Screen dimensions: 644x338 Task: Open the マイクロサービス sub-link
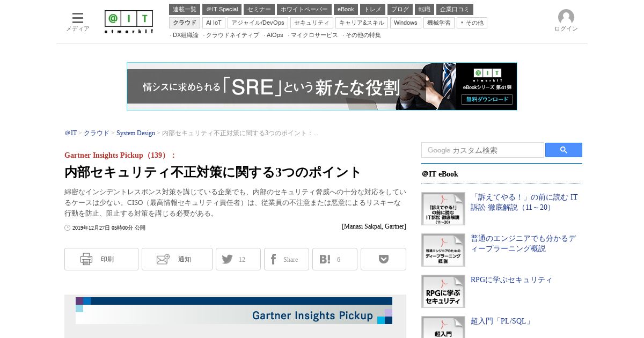click(x=314, y=35)
